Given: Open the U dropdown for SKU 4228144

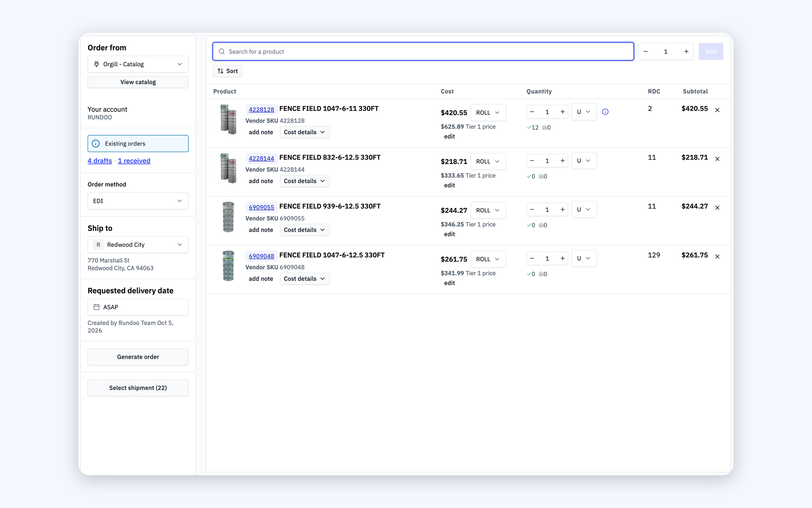Looking at the screenshot, I should 584,161.
